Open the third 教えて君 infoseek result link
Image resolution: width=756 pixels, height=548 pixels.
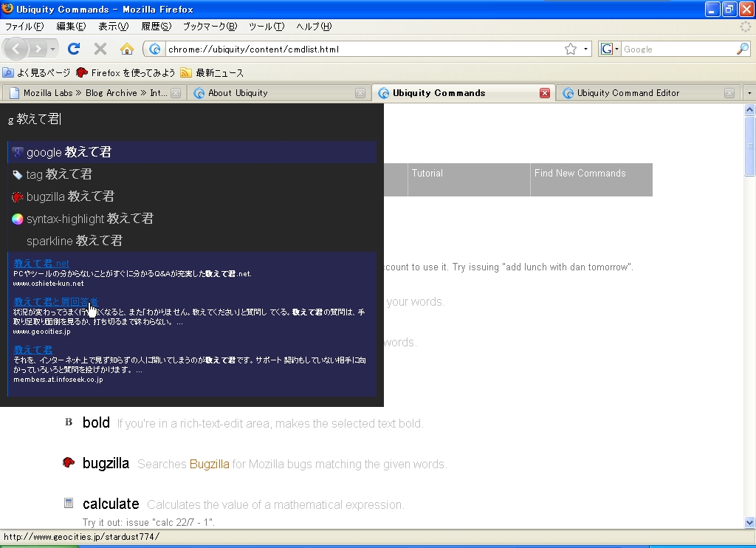pyautogui.click(x=32, y=350)
